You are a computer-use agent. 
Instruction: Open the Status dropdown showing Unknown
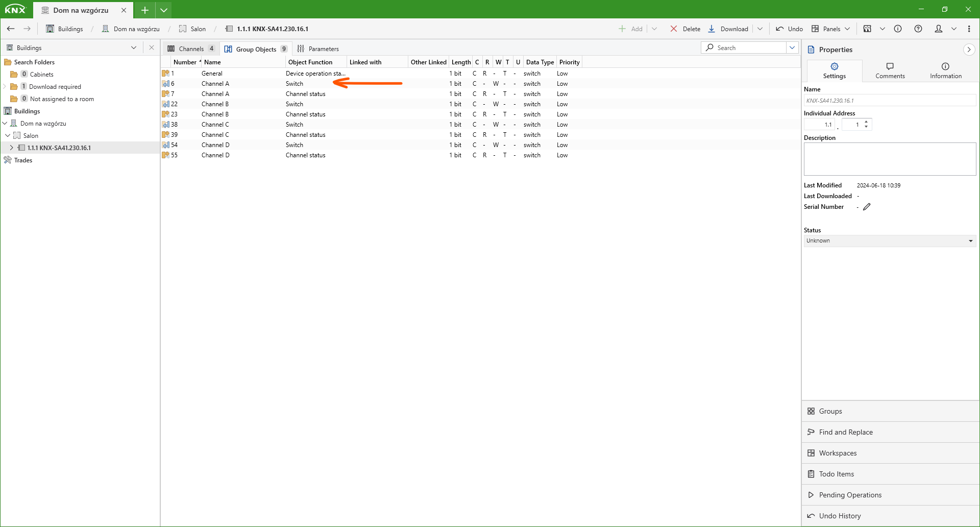(x=889, y=241)
